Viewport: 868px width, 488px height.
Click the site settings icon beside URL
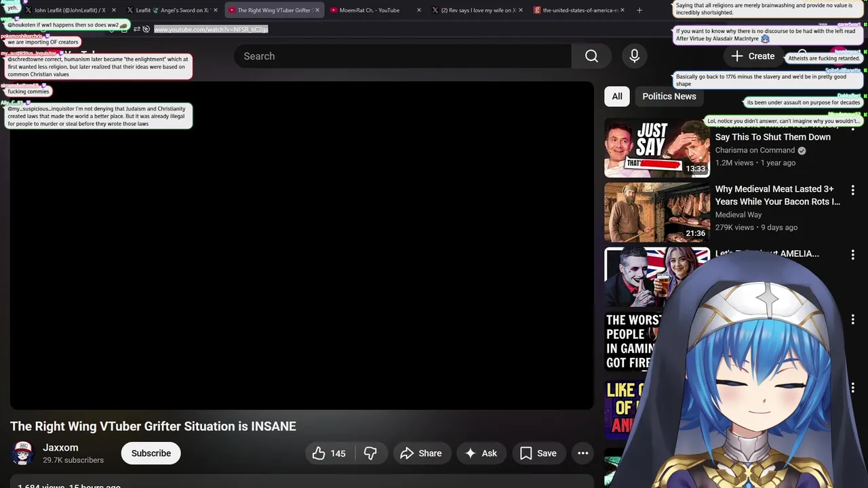pyautogui.click(x=136, y=29)
